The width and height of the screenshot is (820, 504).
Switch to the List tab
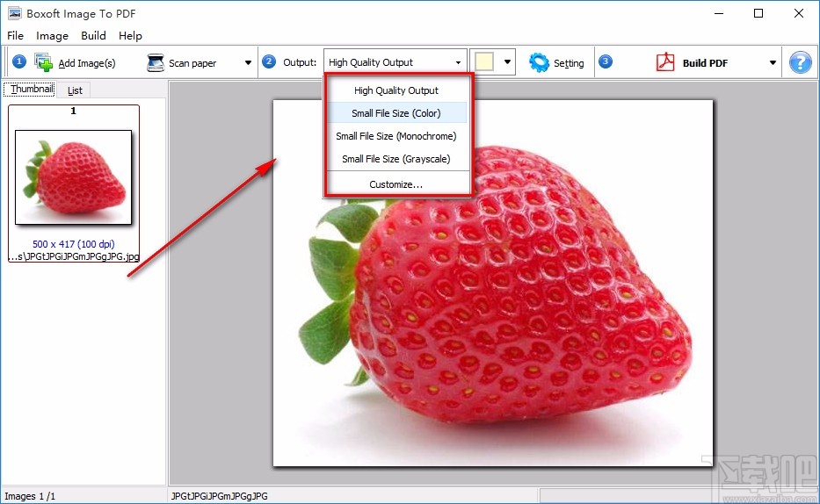(75, 90)
